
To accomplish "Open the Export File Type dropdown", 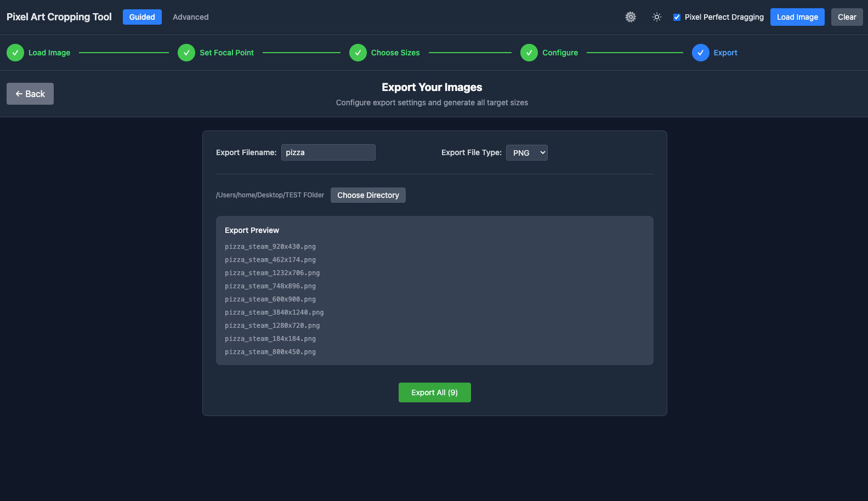I will (526, 152).
